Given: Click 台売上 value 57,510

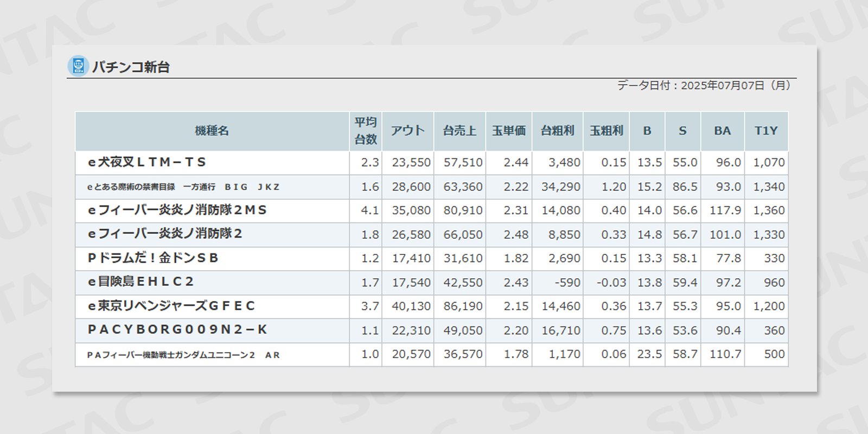Looking at the screenshot, I should [x=463, y=163].
